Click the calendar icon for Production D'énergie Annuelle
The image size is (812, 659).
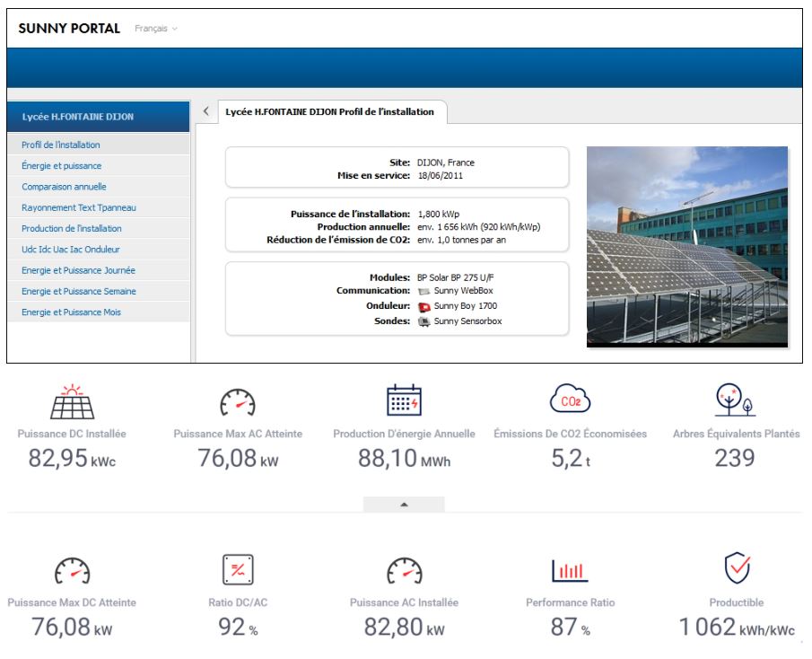pyautogui.click(x=404, y=400)
